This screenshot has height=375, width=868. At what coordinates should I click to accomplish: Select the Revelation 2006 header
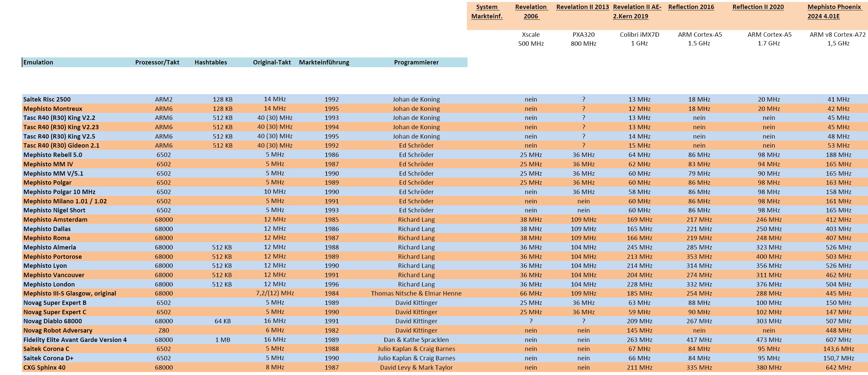click(x=531, y=11)
